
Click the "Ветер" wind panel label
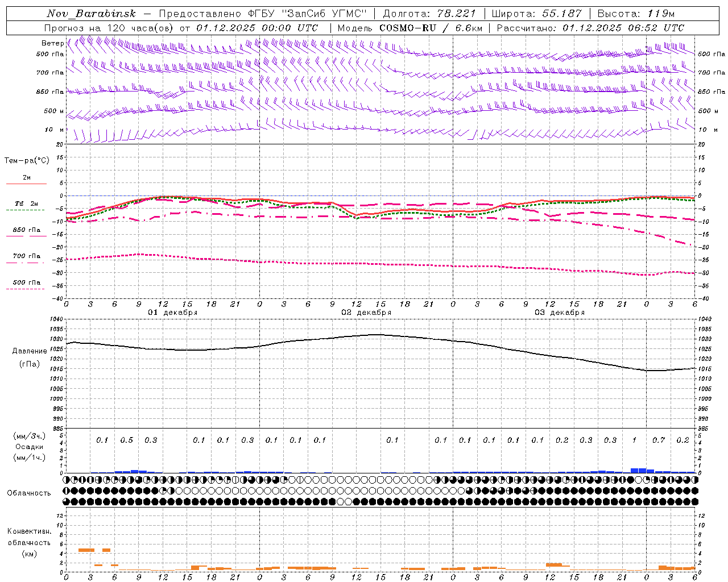[52, 43]
